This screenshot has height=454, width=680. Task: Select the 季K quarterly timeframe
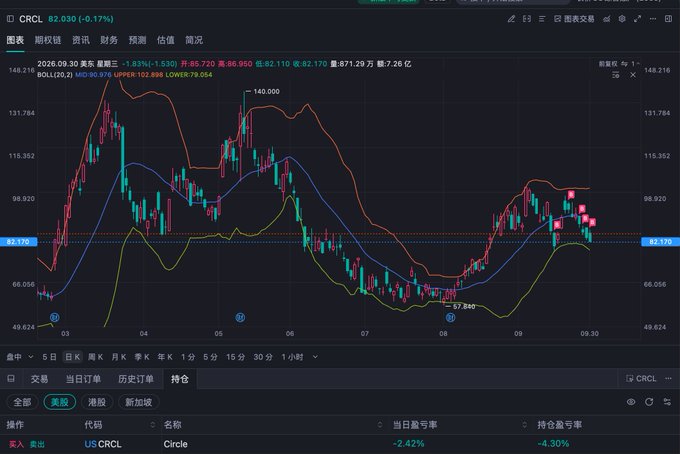click(142, 357)
